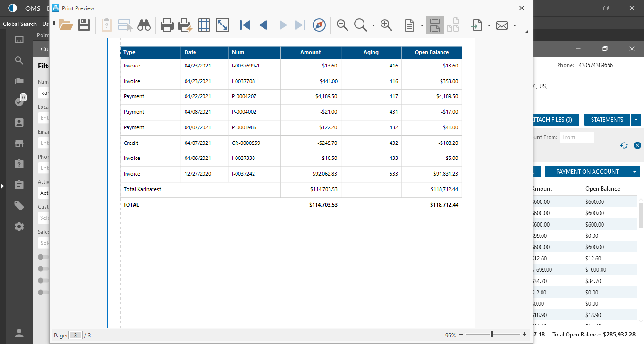The width and height of the screenshot is (644, 344).
Task: Open a document with the folder icon
Action: point(66,25)
